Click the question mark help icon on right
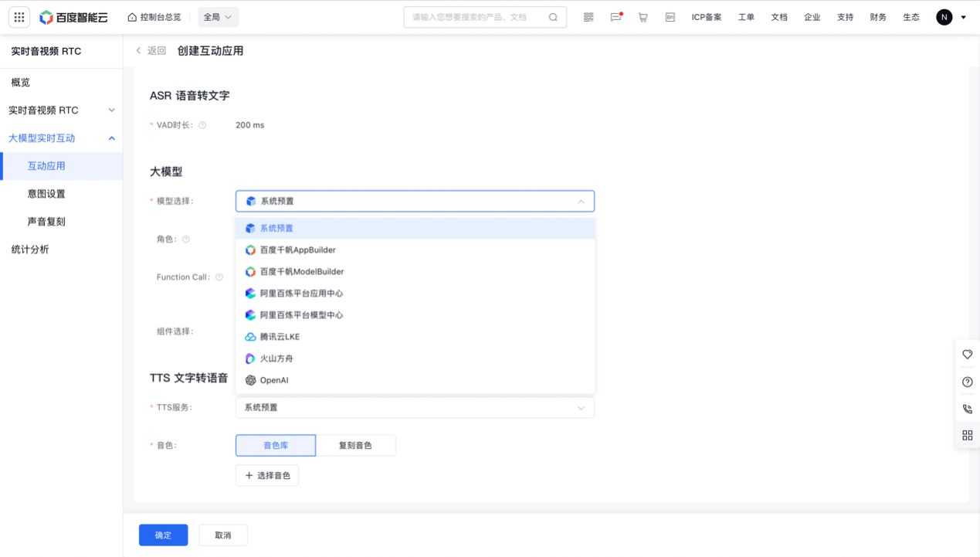Screen dimensions: 980x557 tap(968, 382)
